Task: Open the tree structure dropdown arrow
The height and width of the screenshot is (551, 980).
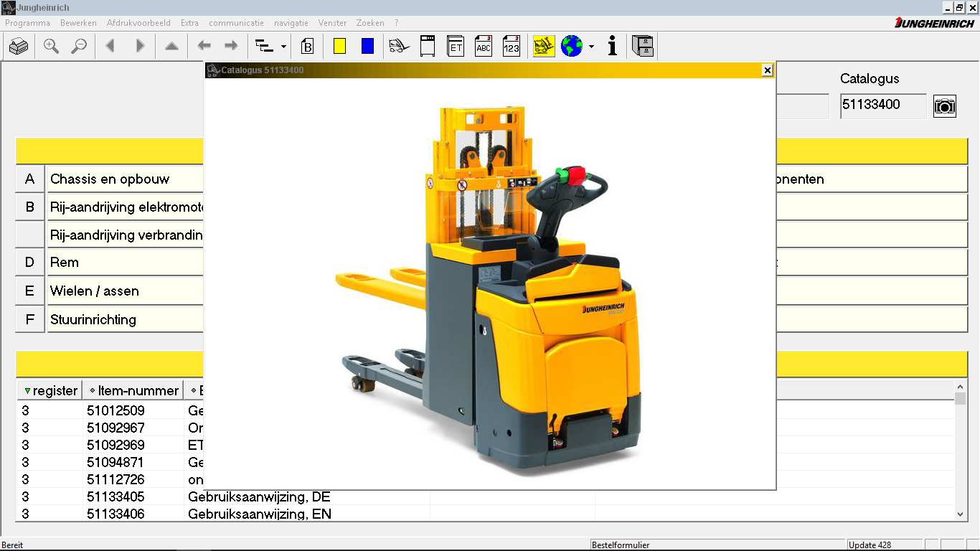Action: click(283, 47)
